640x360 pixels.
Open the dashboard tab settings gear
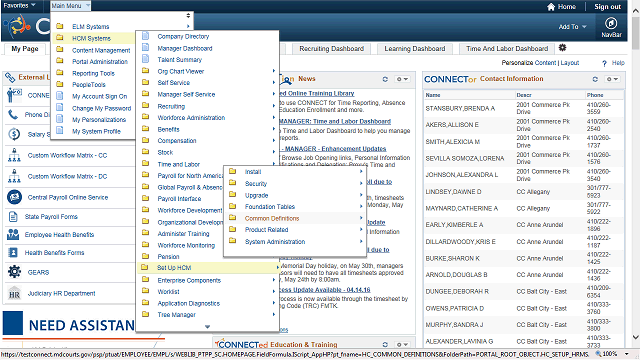(562, 48)
